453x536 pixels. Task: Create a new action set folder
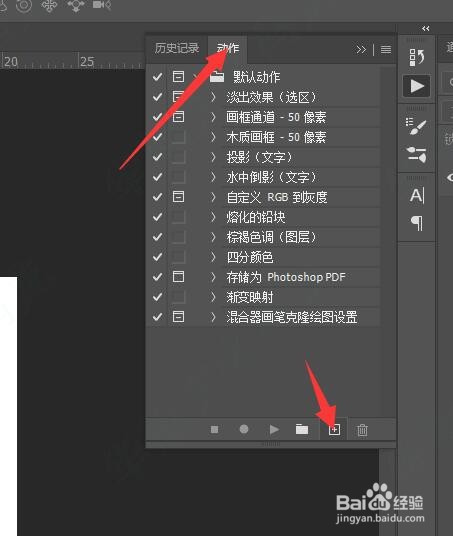[302, 429]
